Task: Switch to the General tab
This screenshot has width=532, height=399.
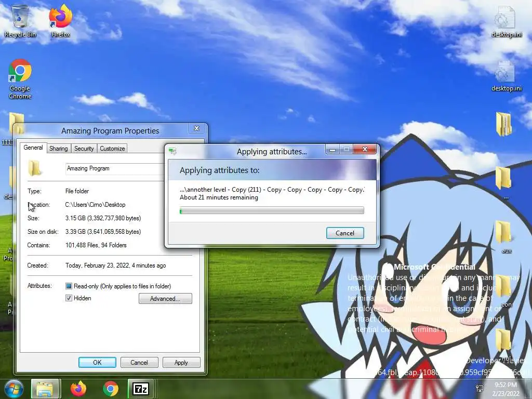Action: click(33, 148)
